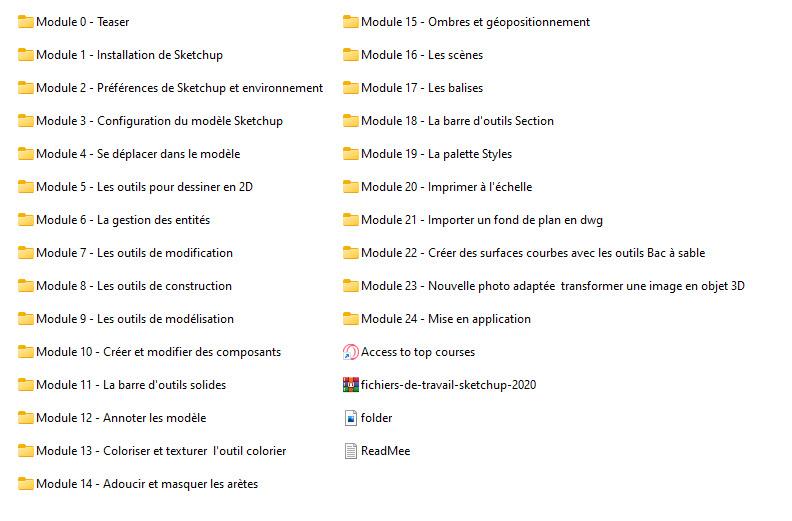Select folder icon of Module 20 - Imprimer à l'échelle

point(351,187)
